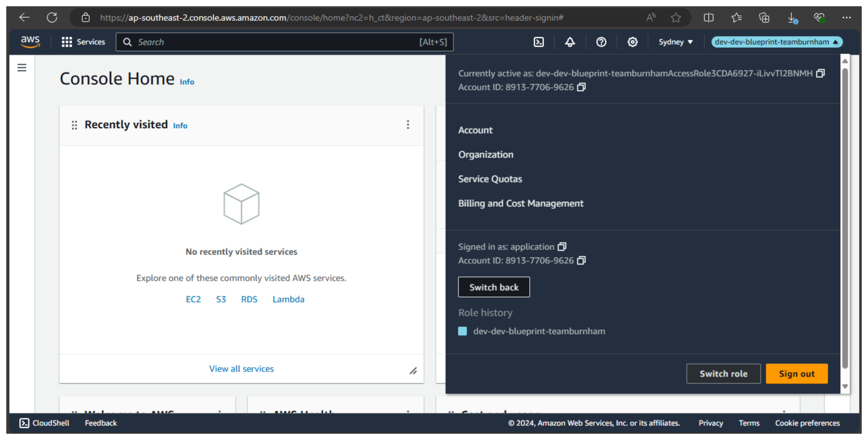Viewport: 868px width, 440px height.
Task: Open the Recently visited widget options menu
Action: tap(408, 125)
